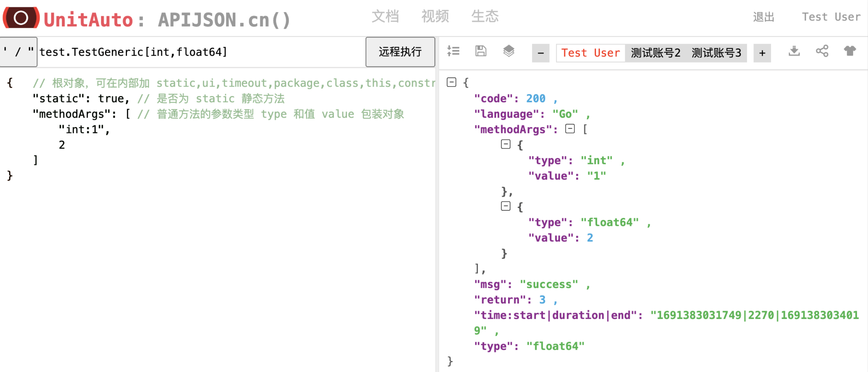Click the list sort icon in toolbar
This screenshot has height=372, width=868.
[453, 51]
